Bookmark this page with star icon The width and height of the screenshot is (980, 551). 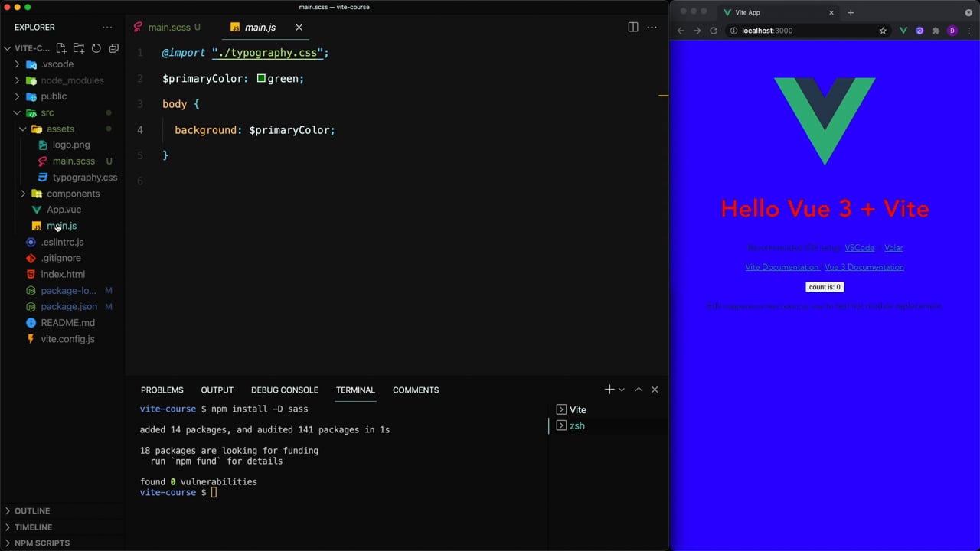[x=883, y=31]
